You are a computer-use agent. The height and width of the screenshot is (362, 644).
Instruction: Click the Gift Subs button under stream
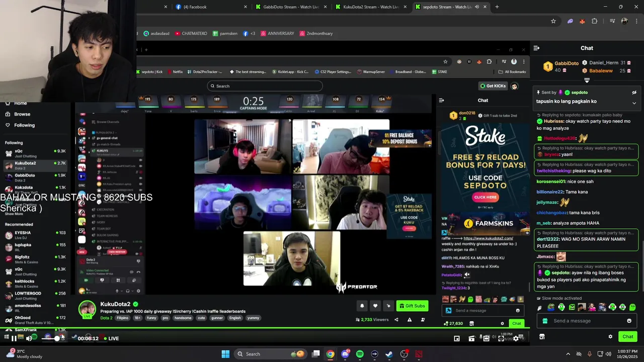click(412, 306)
